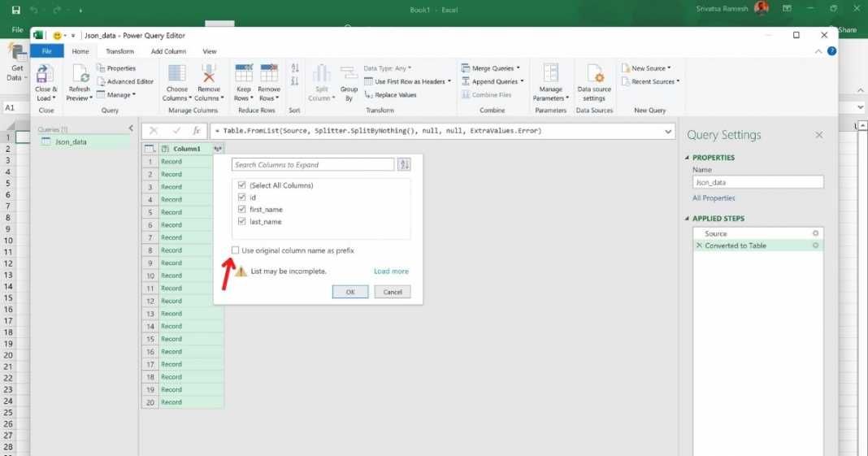Click the query Name field Json_data

pos(757,182)
